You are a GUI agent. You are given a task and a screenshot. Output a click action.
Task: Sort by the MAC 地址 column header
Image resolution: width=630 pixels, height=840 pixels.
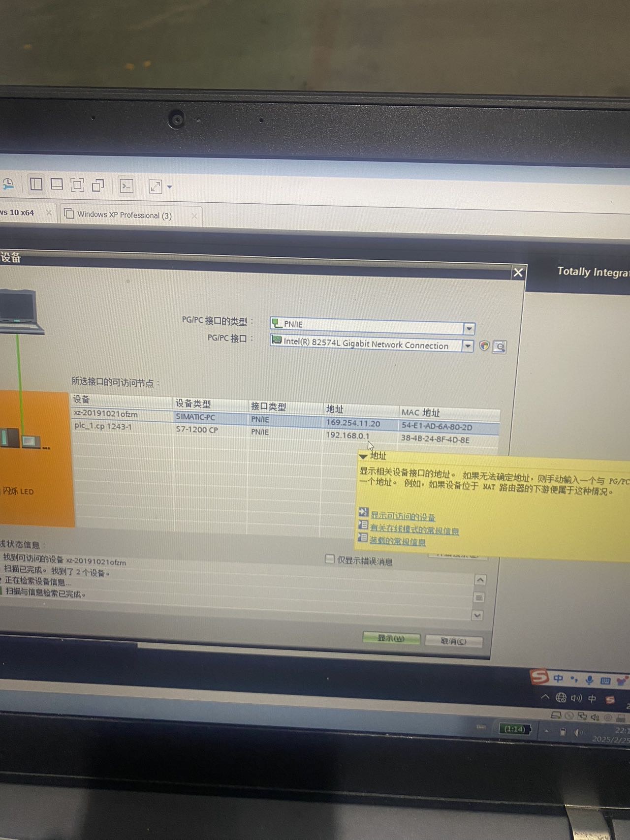click(x=449, y=412)
